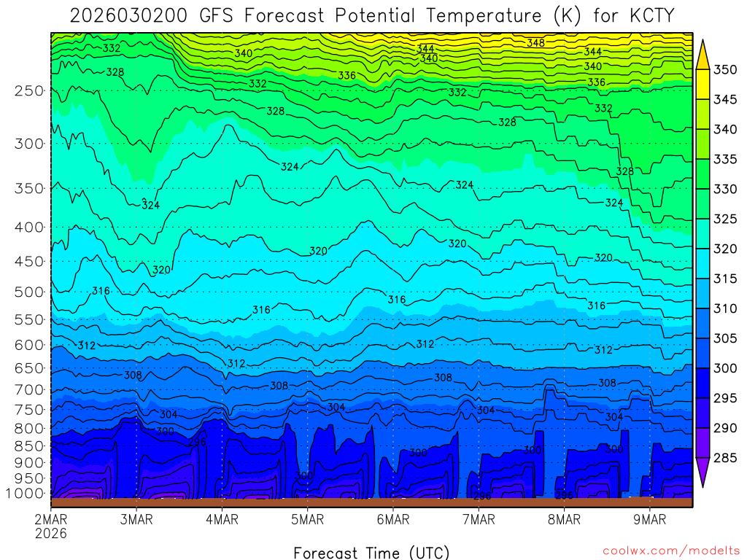Image resolution: width=747 pixels, height=560 pixels.
Task: Click the 1000 pressure level label
Action: click(26, 494)
